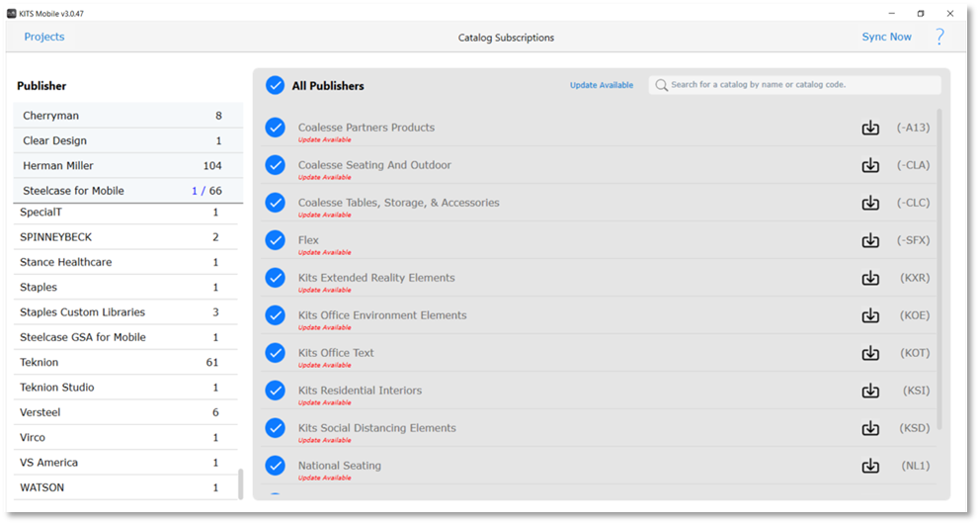Select the Stance Healthcare publisher
The height and width of the screenshot is (525, 980).
125,262
